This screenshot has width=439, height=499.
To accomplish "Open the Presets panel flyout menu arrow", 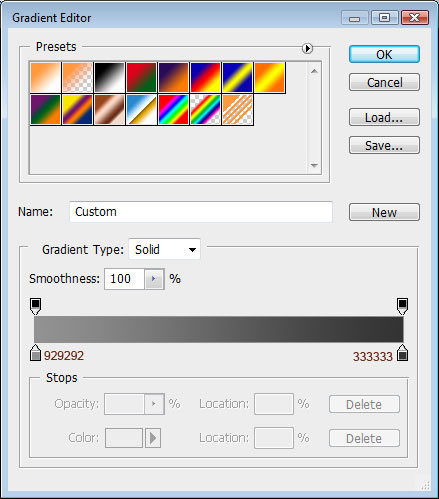I will tap(307, 49).
